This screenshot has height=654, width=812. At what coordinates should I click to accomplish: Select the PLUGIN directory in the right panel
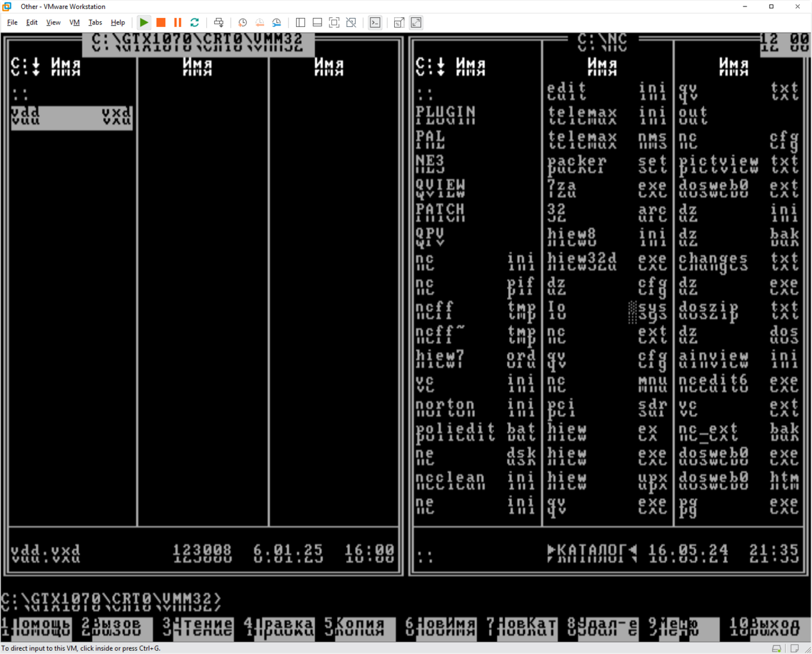click(446, 115)
